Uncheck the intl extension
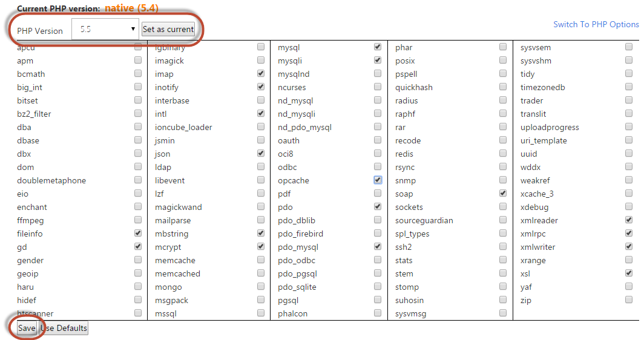Viewport: 644px width, 340px height. pos(261,113)
